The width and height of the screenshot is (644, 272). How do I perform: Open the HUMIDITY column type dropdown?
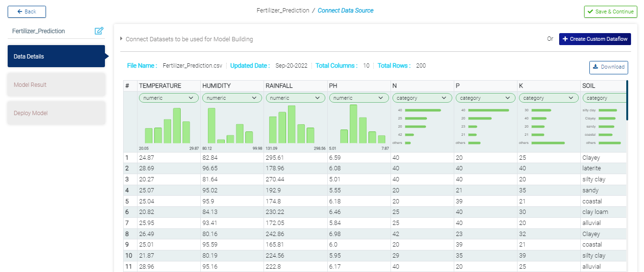point(232,98)
